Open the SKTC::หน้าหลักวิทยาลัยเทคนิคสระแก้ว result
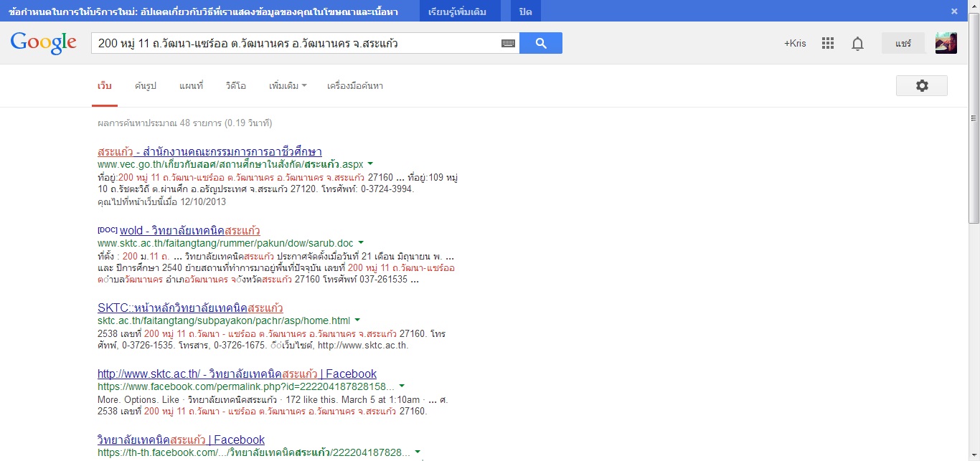The image size is (980, 461). (190, 308)
